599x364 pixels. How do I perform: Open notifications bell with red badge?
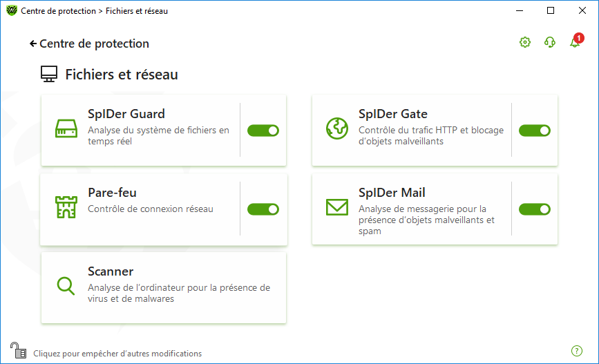[576, 41]
